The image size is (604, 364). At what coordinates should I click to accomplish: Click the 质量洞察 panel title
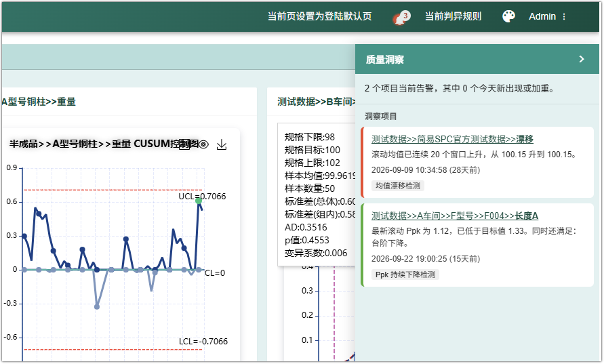(x=385, y=60)
